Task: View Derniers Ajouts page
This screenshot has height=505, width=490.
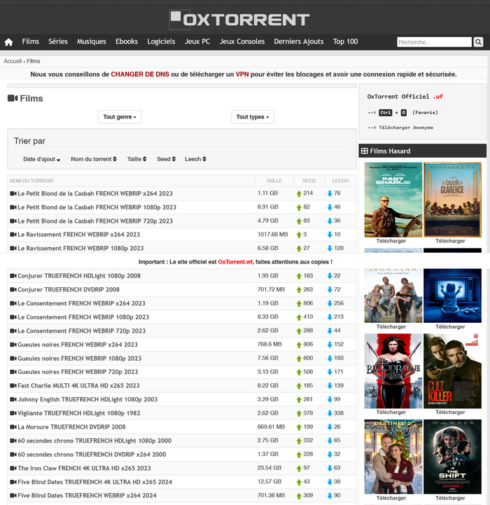Action: pos(299,42)
